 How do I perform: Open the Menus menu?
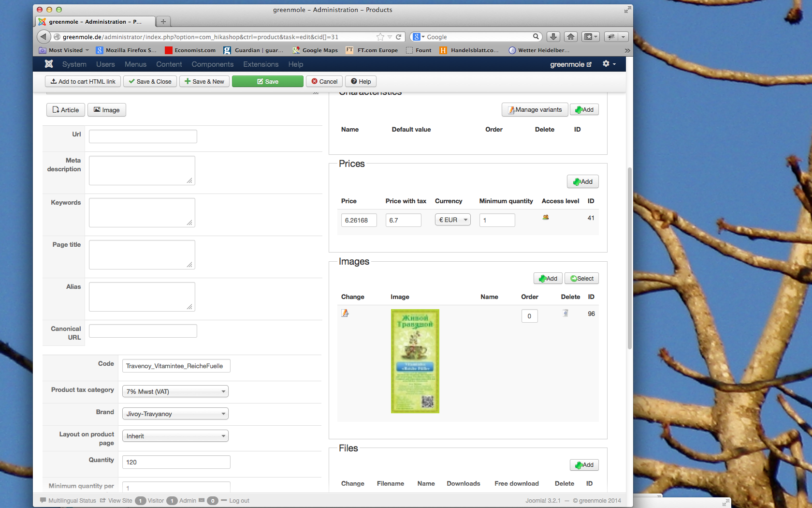click(x=135, y=64)
